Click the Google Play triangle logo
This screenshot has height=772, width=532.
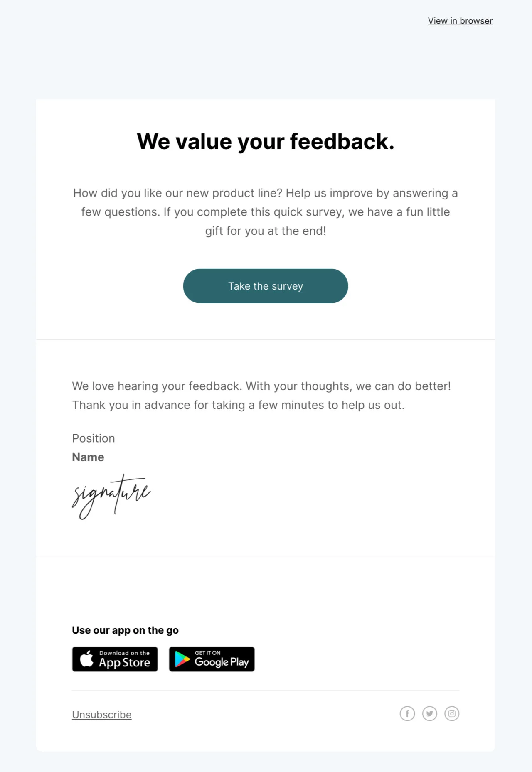point(182,659)
